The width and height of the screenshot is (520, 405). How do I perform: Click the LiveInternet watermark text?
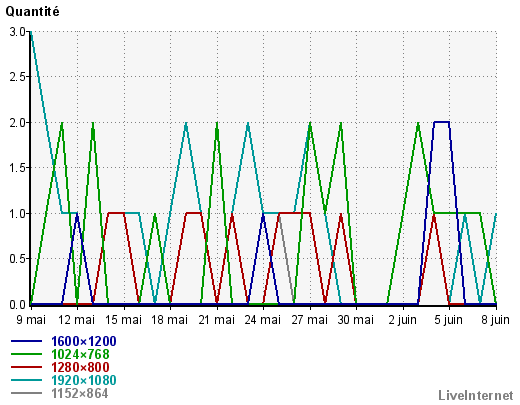pyautogui.click(x=476, y=395)
